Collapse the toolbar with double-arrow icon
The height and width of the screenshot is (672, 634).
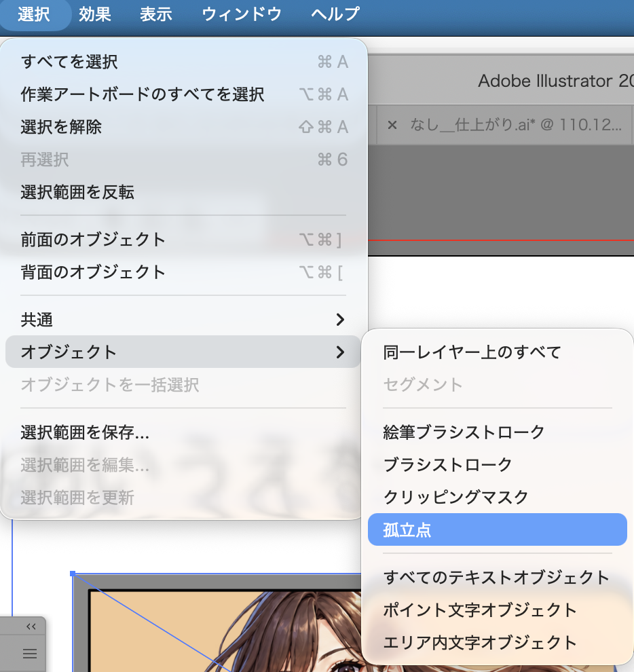31,627
